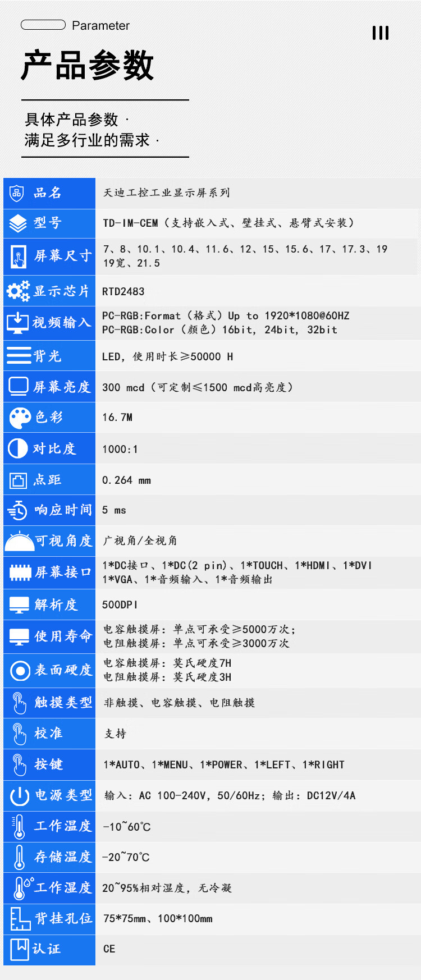Click the ruler icon beside 背挂孔位
Image resolution: width=421 pixels, height=980 pixels.
pos(20,919)
